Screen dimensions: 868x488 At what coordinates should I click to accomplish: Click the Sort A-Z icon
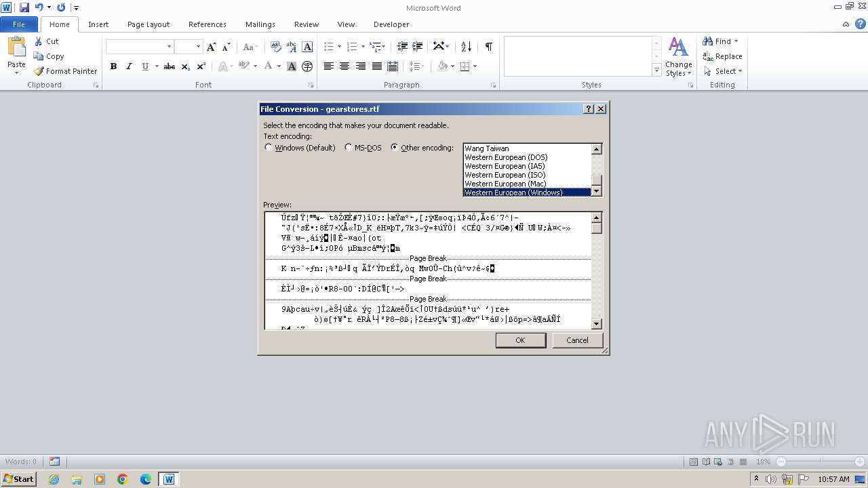(x=466, y=47)
